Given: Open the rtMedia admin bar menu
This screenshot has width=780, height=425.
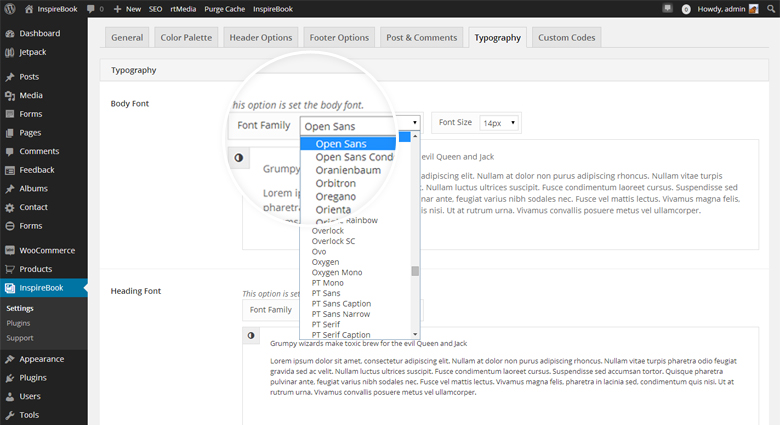Looking at the screenshot, I should pyautogui.click(x=183, y=9).
